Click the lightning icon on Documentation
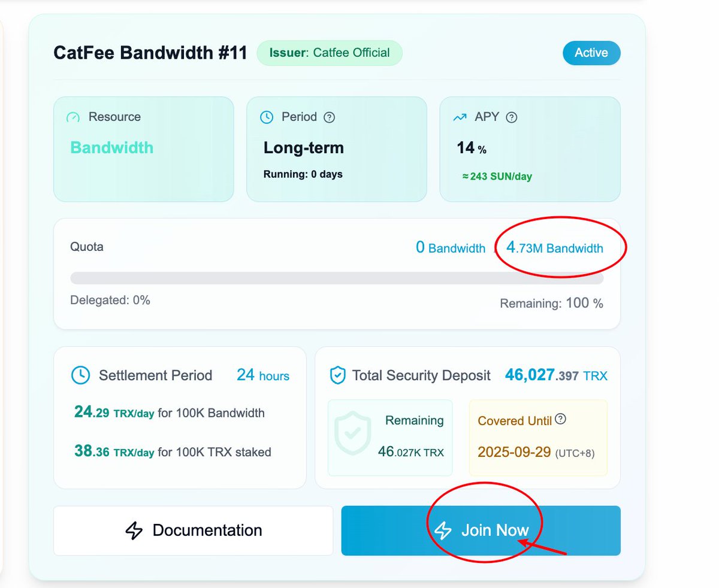Image resolution: width=719 pixels, height=588 pixels. coord(134,531)
